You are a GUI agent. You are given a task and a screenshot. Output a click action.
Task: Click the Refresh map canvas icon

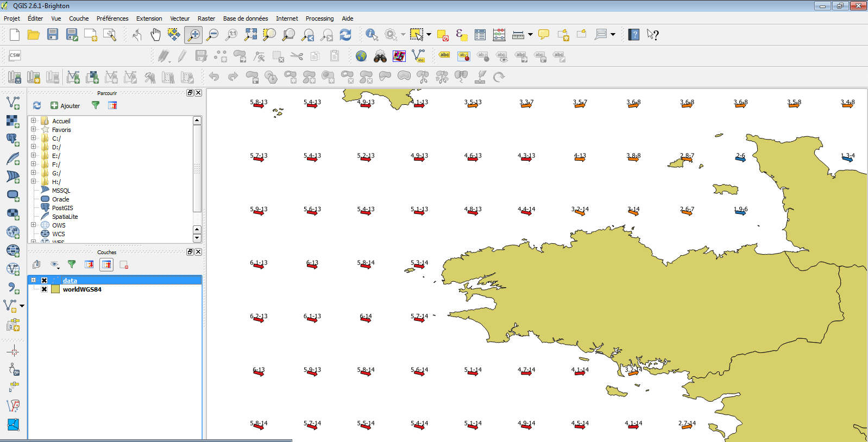[345, 35]
